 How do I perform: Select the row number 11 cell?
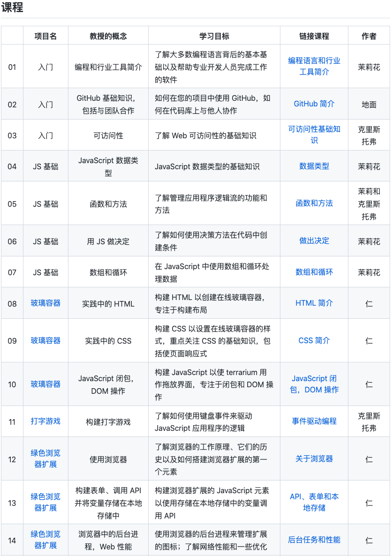click(x=12, y=422)
